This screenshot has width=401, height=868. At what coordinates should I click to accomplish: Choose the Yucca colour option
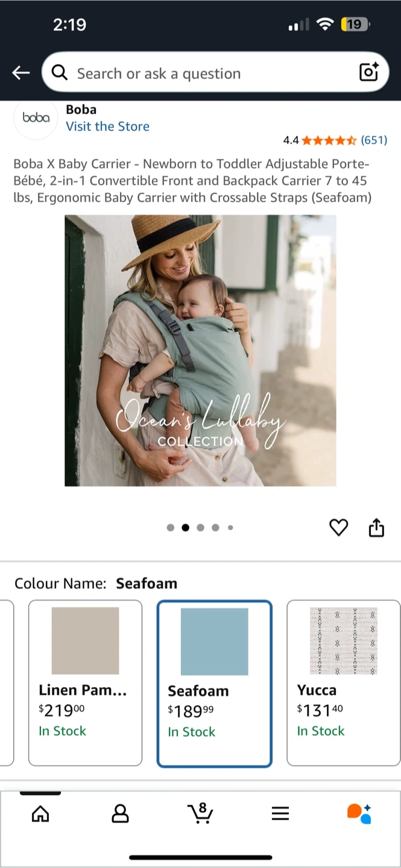(x=344, y=683)
